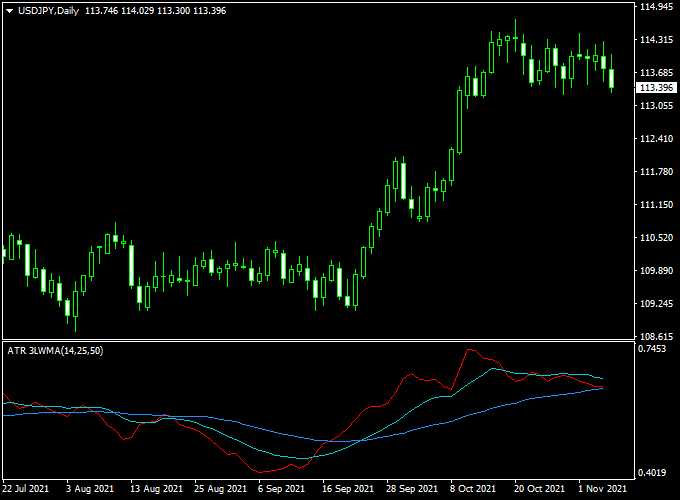Image resolution: width=680 pixels, height=500 pixels.
Task: Click the 113.055 price scale label
Action: pos(657,105)
